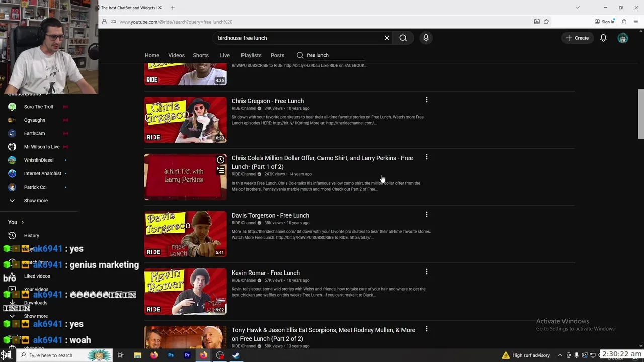The image size is (644, 362).
Task: Start voice search with microphone icon
Action: [x=426, y=38]
